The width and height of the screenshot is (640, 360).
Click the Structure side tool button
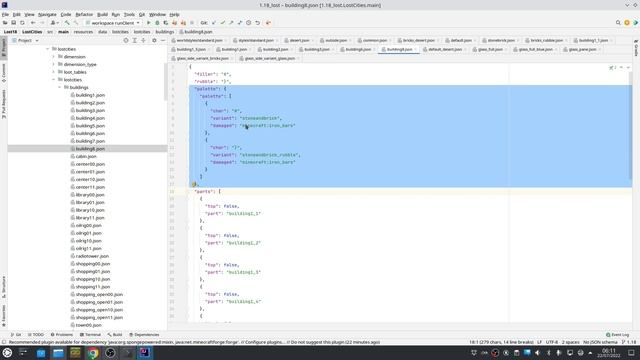tap(4, 287)
